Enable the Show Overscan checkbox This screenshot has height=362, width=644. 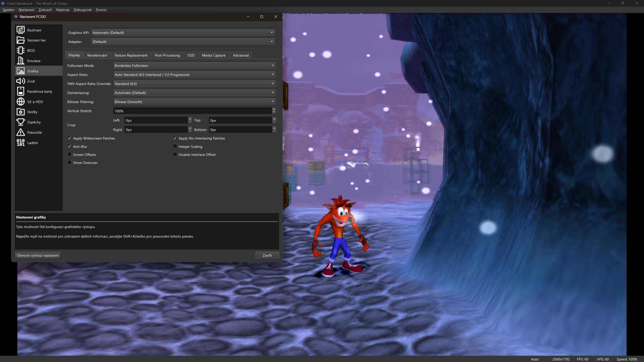[x=69, y=163]
